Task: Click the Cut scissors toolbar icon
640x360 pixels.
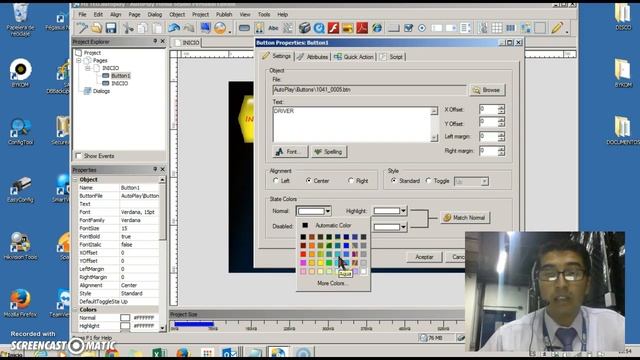Action: point(128,28)
